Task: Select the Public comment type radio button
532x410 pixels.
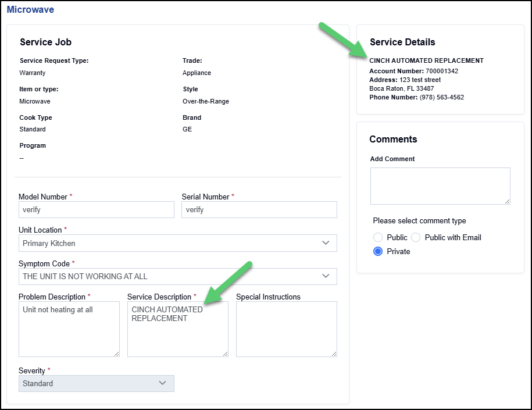Action: click(378, 237)
